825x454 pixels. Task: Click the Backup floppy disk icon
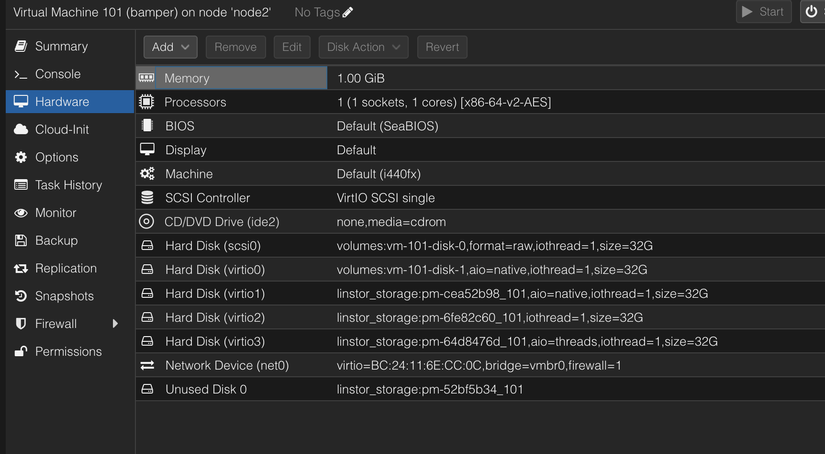coord(21,240)
